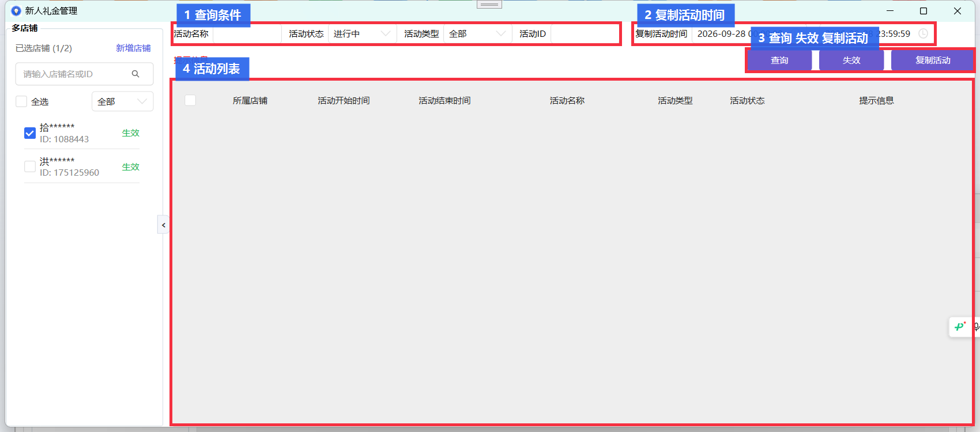This screenshot has width=980, height=432.
Task: Click the store name or ID search field
Action: [x=84, y=74]
